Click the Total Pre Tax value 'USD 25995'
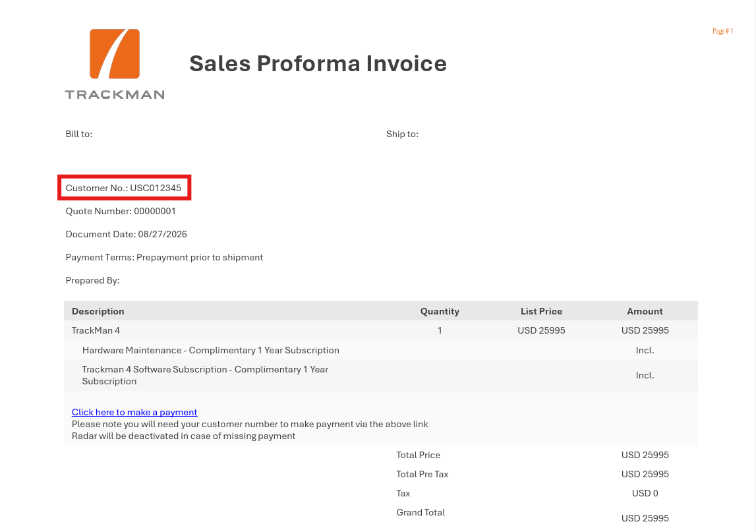 645,474
